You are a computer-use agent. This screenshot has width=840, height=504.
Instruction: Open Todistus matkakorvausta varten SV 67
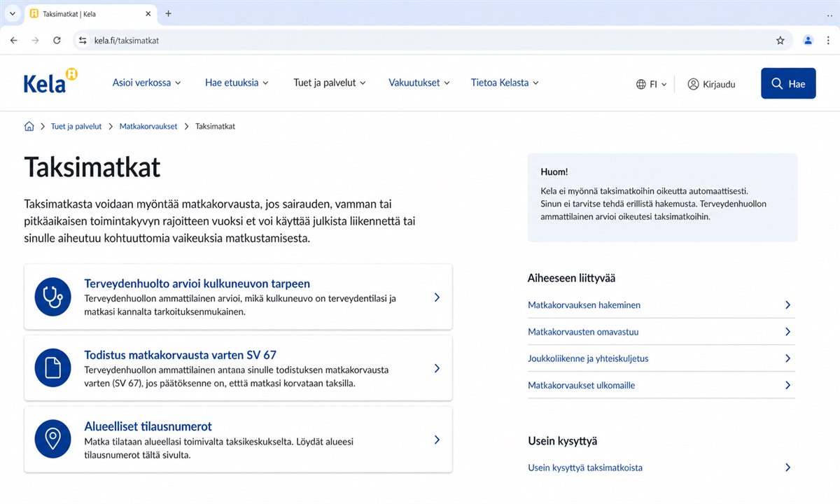click(x=181, y=355)
